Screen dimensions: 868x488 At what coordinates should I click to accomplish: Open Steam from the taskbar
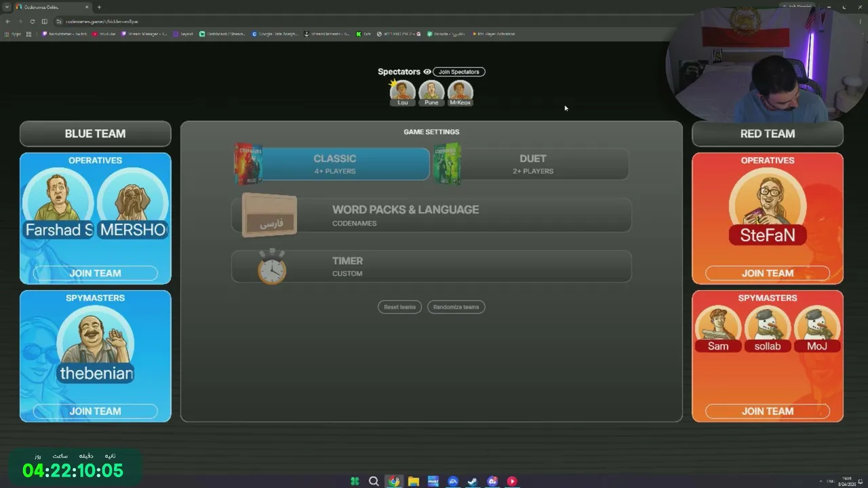[x=473, y=481]
